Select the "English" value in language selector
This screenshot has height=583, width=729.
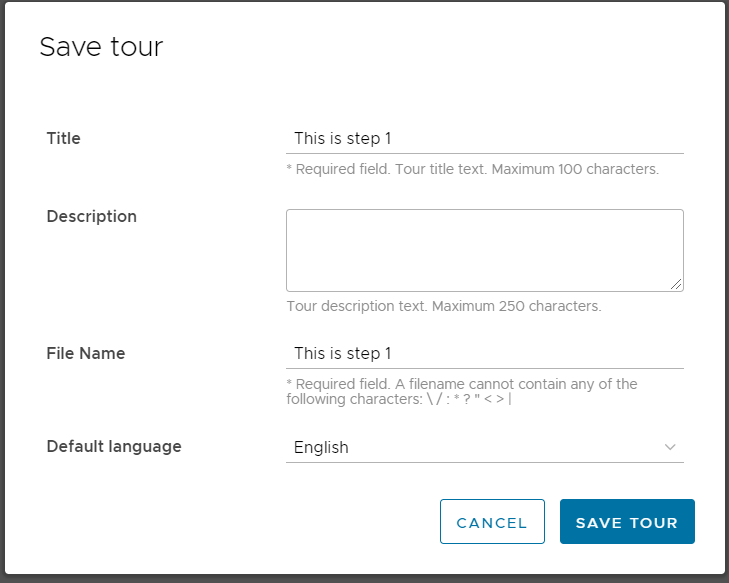tap(321, 448)
